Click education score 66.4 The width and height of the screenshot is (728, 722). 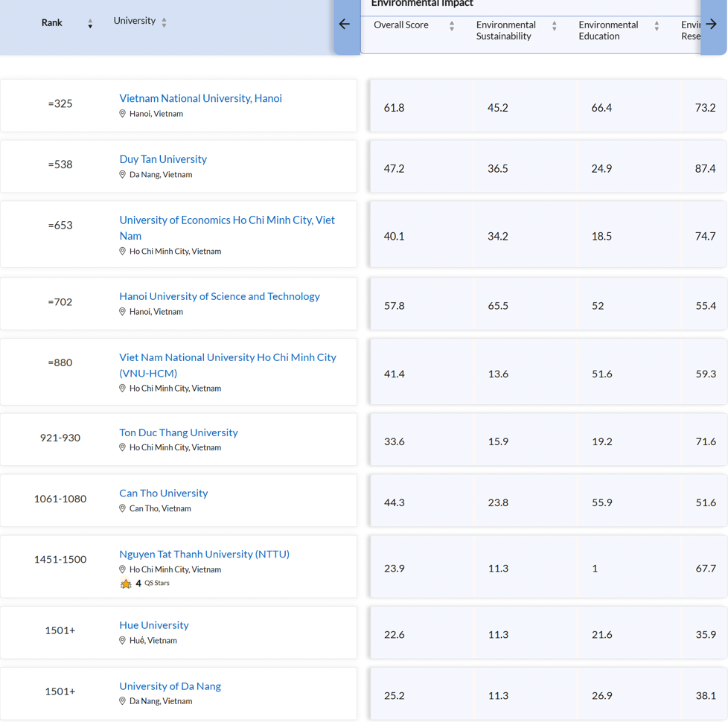pos(601,108)
